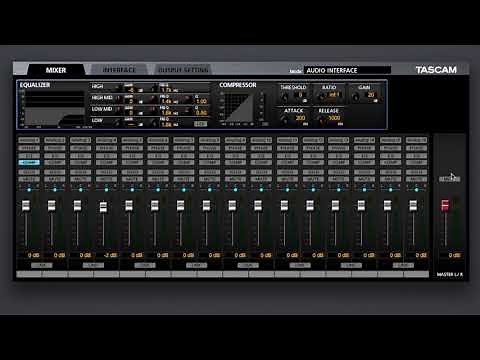
Task: Open the OUTPUT SETTING tab
Action: tap(183, 70)
